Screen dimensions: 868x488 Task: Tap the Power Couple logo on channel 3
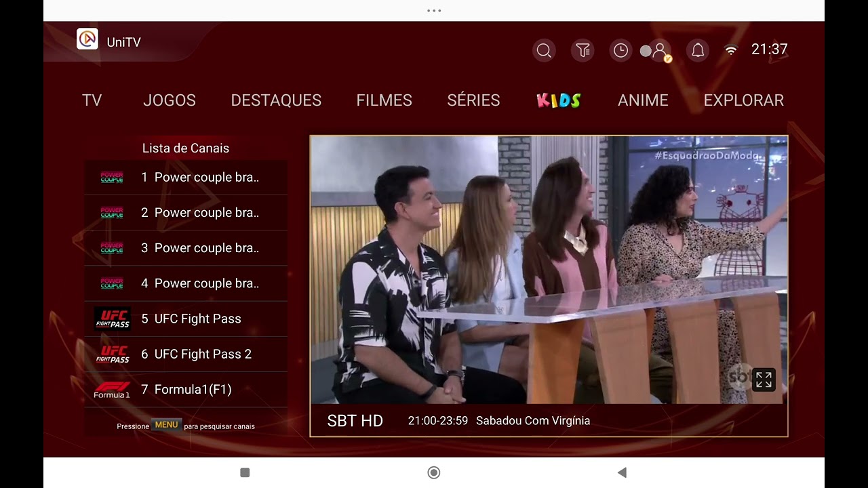[x=112, y=248]
